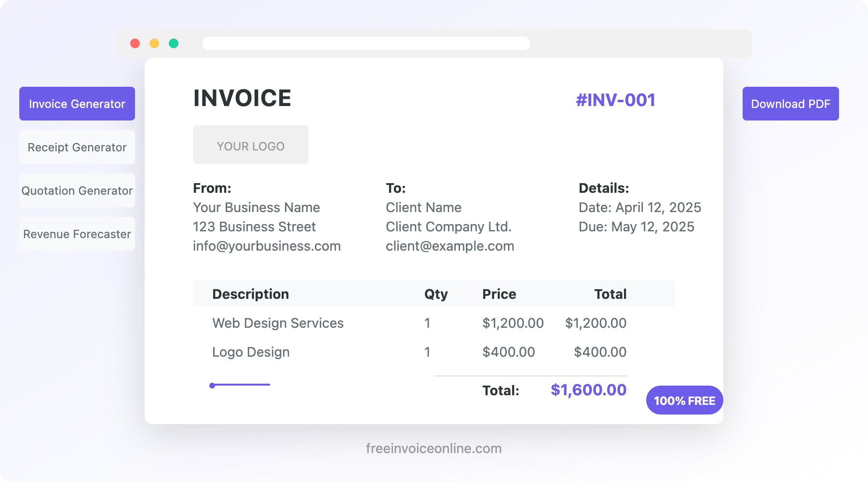Click the YOUR LOGO placeholder
This screenshot has width=868, height=482.
tap(251, 145)
